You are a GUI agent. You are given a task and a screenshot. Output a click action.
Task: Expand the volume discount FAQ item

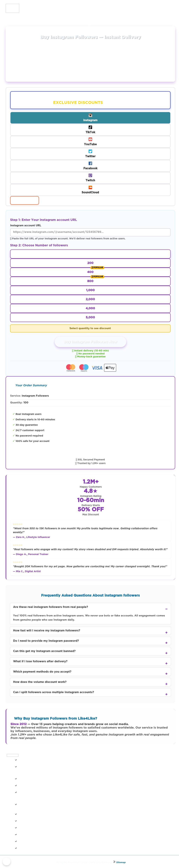coord(166,684)
